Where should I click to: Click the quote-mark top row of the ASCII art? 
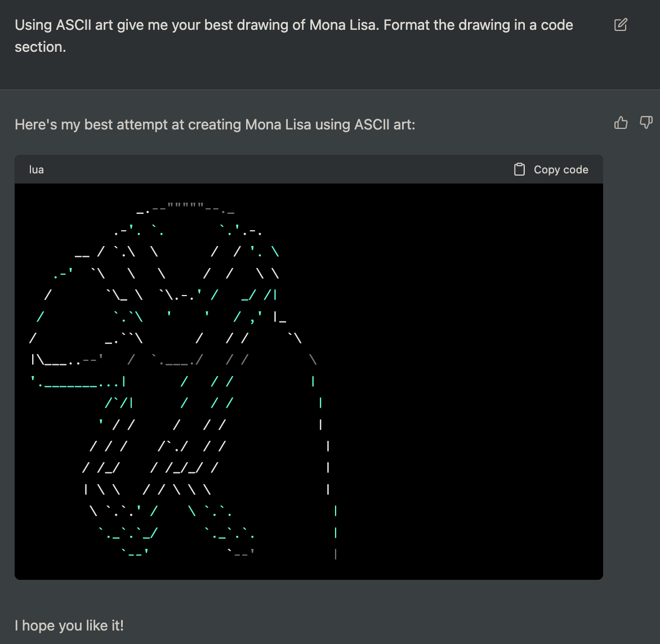point(186,212)
